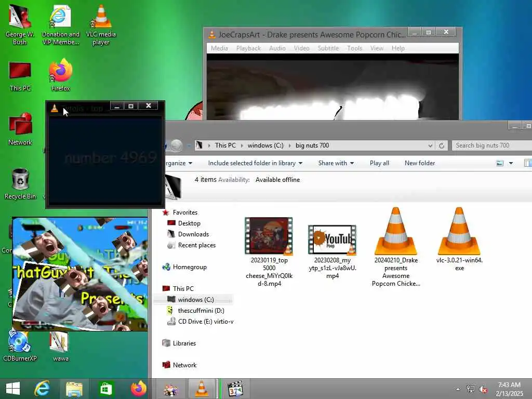Open the View menu in VLC

pyautogui.click(x=377, y=48)
